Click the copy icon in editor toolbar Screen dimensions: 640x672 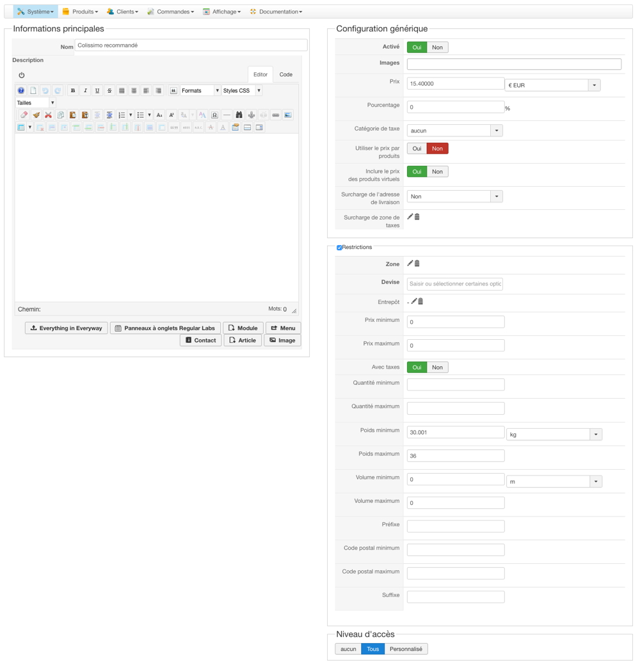click(60, 115)
